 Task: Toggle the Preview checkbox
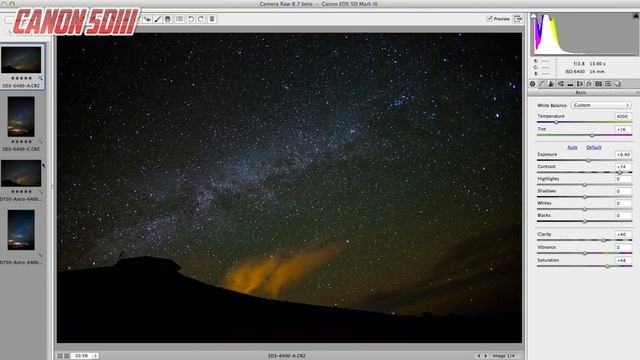(x=490, y=19)
